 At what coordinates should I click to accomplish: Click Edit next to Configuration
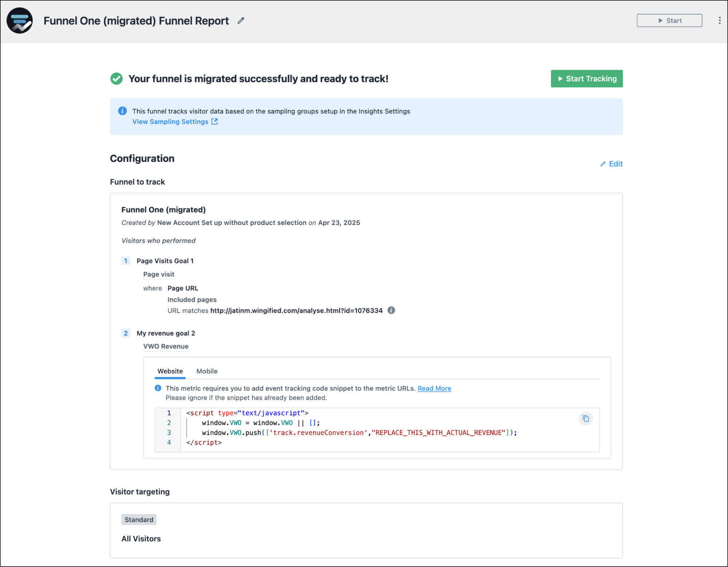(x=611, y=164)
